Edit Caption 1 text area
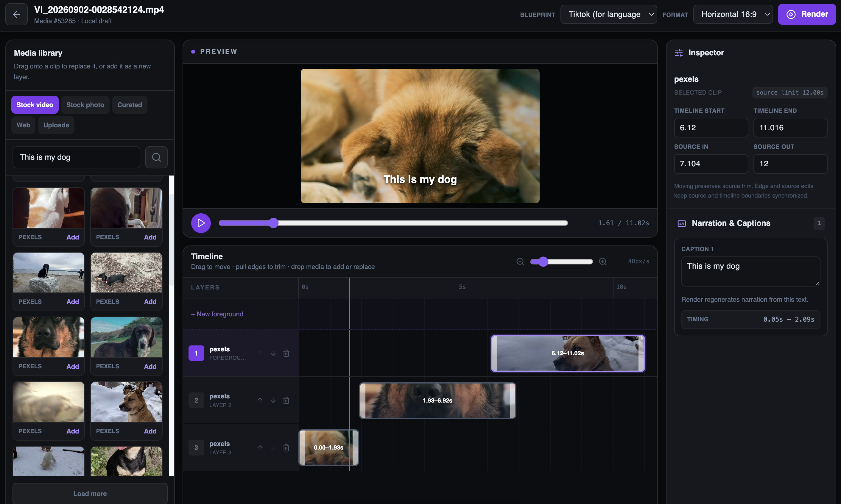Screen dimensions: 841x504 [750, 271]
